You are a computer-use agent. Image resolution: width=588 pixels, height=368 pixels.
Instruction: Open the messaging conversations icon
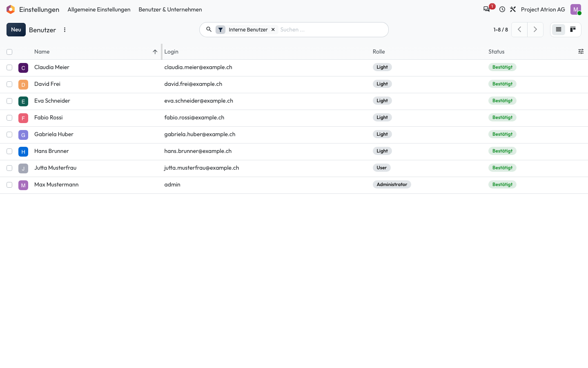[x=487, y=9]
